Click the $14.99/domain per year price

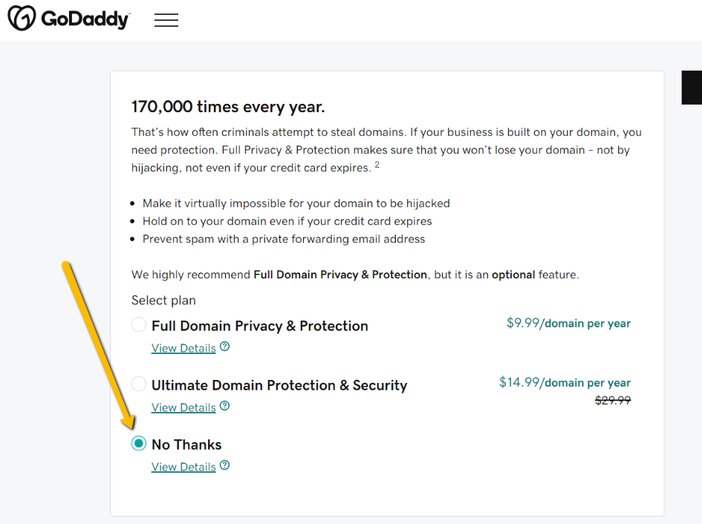[x=565, y=382]
